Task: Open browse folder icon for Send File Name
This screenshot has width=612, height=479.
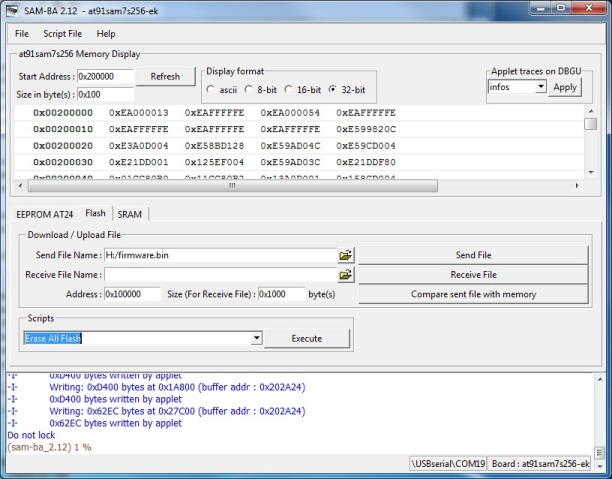Action: pyautogui.click(x=345, y=255)
